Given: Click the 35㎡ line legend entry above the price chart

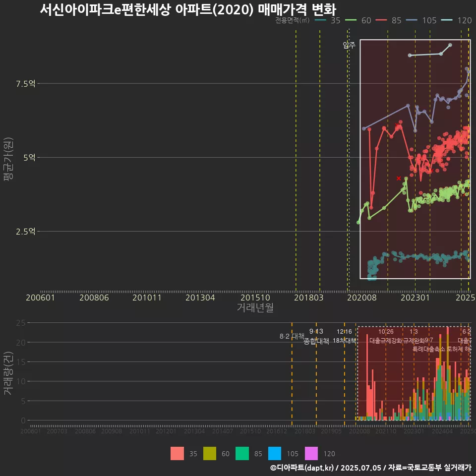Looking at the screenshot, I should [x=328, y=20].
